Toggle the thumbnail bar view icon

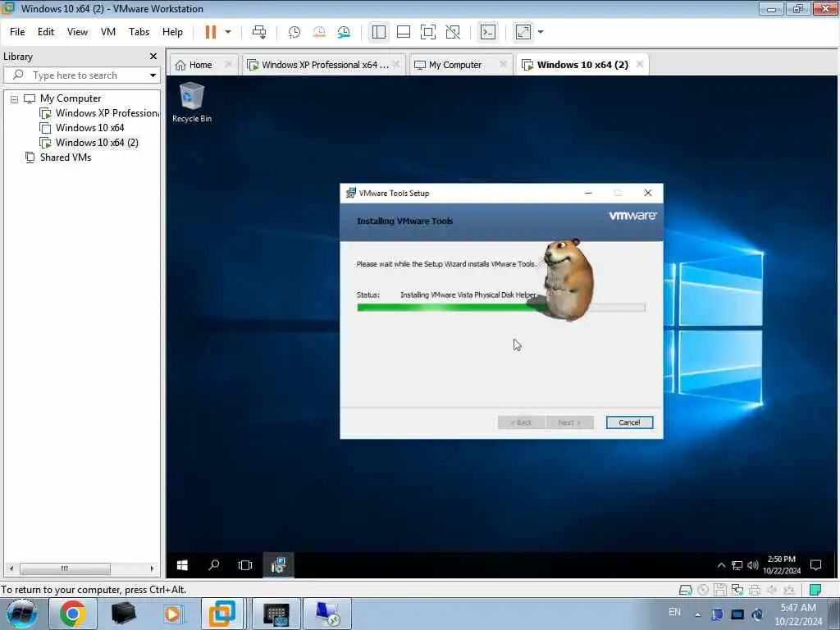point(404,32)
